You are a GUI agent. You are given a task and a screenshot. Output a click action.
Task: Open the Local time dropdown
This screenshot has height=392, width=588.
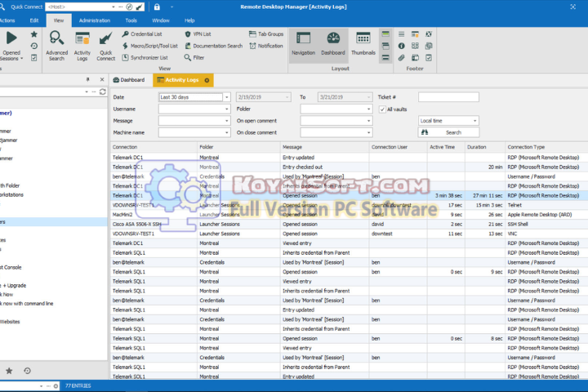[x=474, y=121]
